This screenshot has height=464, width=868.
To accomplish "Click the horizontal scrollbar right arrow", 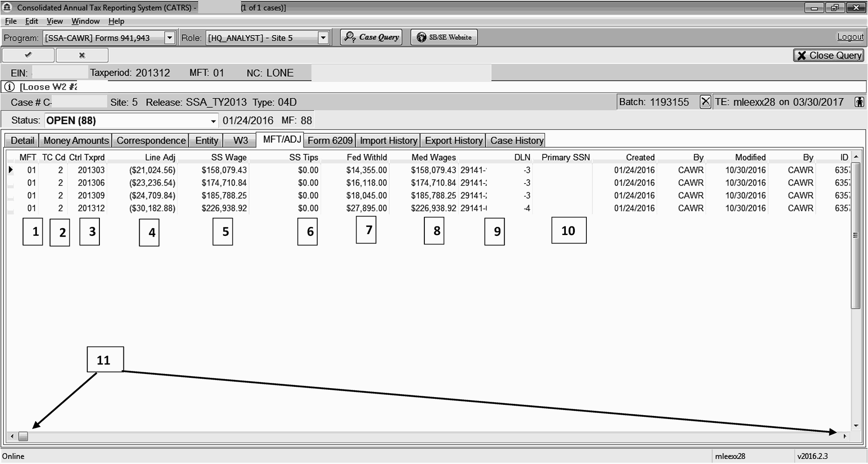I will (x=844, y=437).
